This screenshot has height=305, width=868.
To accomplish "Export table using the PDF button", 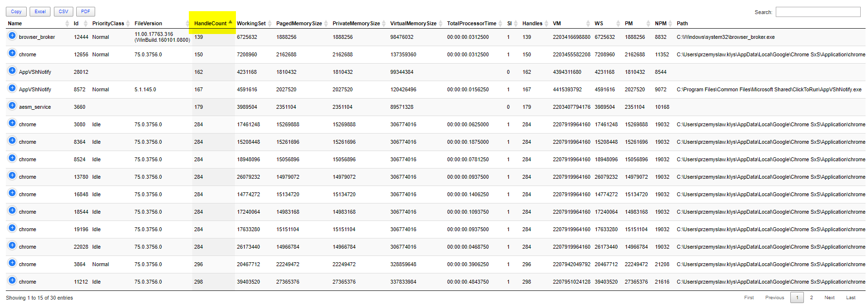I will [85, 12].
